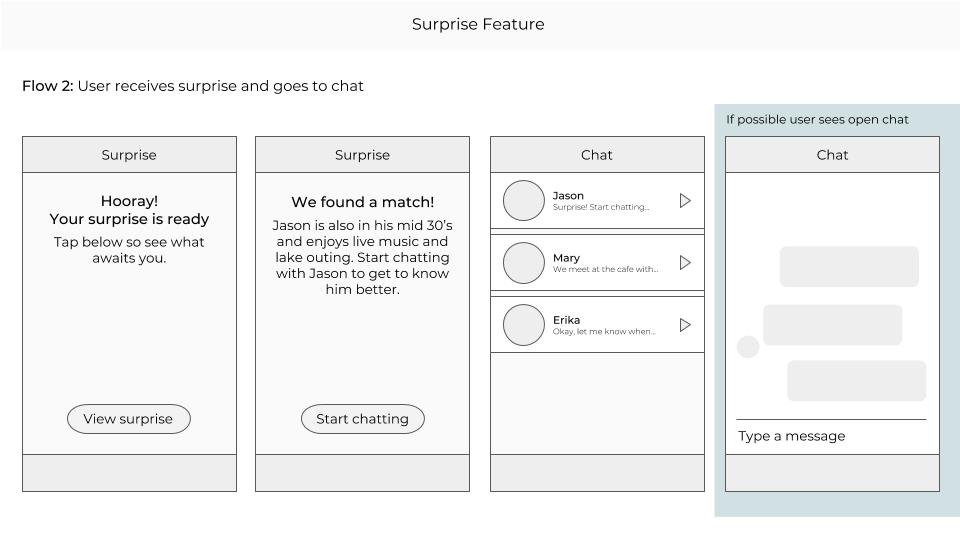Open Erika's message preview text
The image size is (960, 540).
click(x=604, y=331)
